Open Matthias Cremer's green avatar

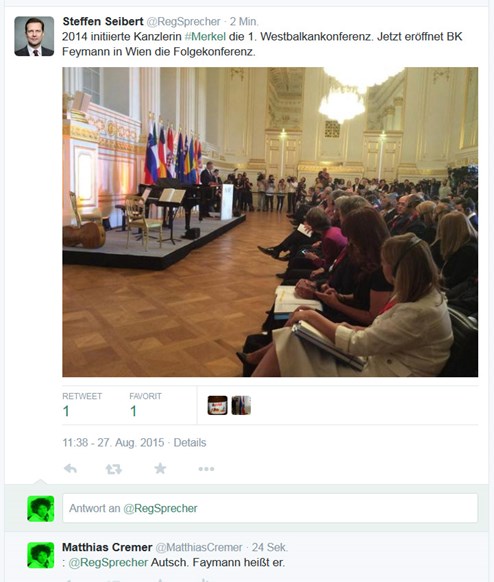(x=41, y=555)
